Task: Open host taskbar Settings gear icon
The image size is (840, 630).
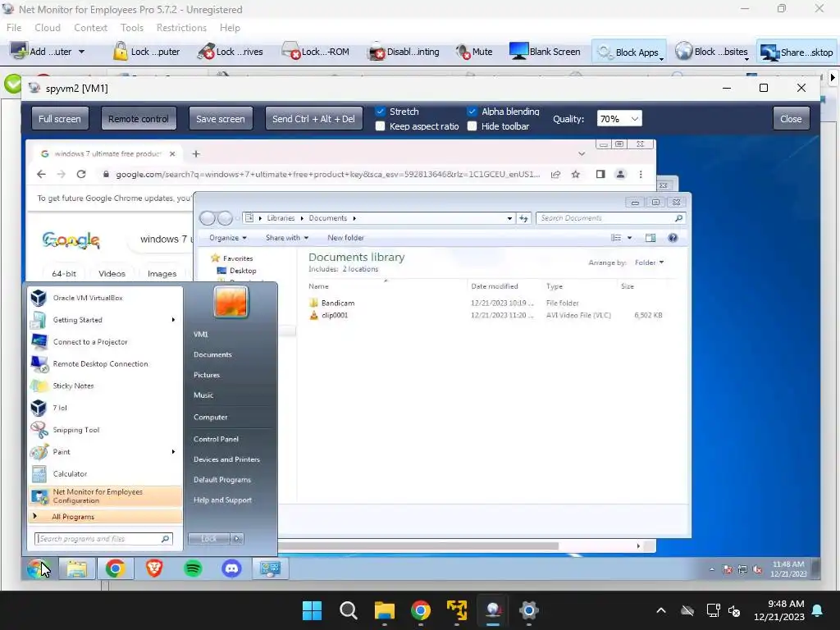Action: tap(529, 610)
